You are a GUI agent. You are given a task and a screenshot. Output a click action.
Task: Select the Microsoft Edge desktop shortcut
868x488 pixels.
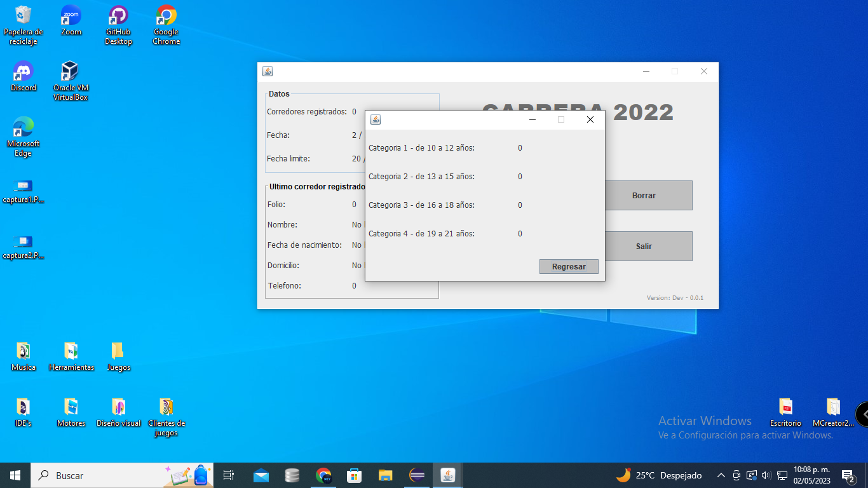tap(23, 137)
